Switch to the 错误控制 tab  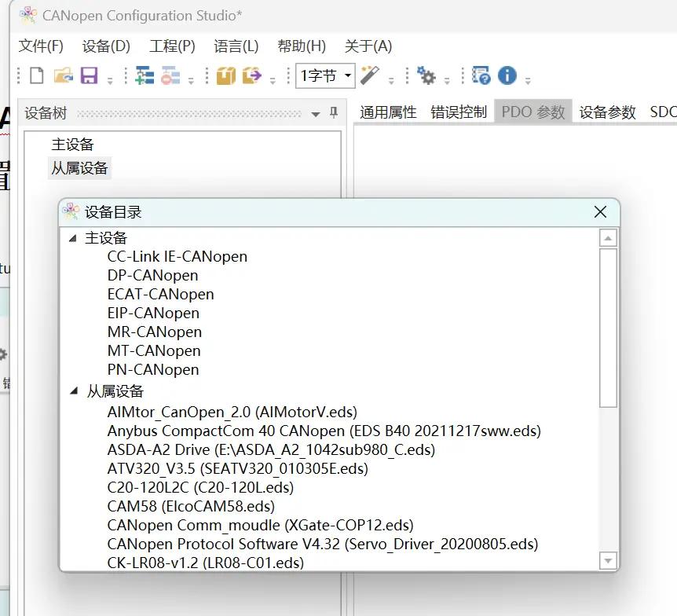pos(459,112)
